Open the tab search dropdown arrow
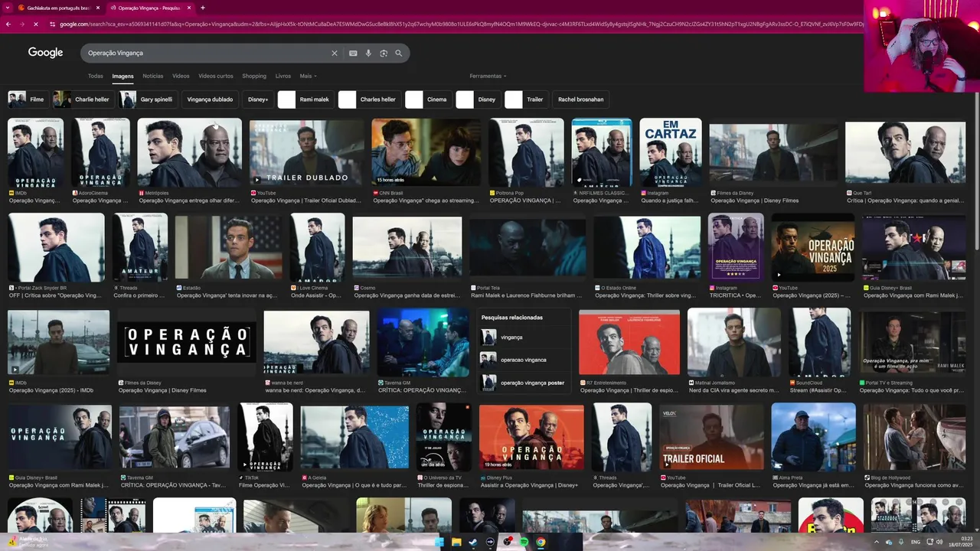Viewport: 980px width, 551px height. 8,8
